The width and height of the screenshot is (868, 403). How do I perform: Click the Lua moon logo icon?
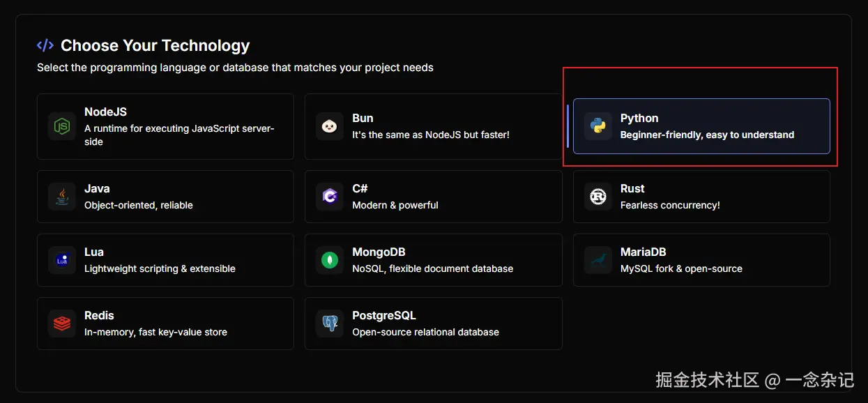pyautogui.click(x=62, y=260)
